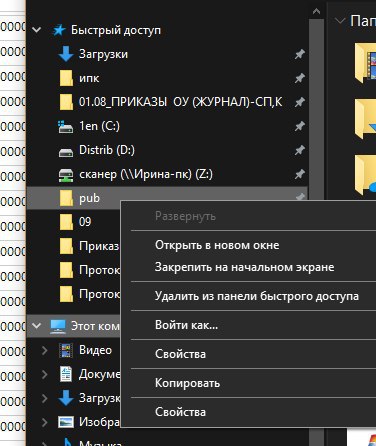Viewport: 376px width, 446px height.
Task: Click the pin beside 01.08_ПРИКАЗЫ folder
Action: coord(300,102)
